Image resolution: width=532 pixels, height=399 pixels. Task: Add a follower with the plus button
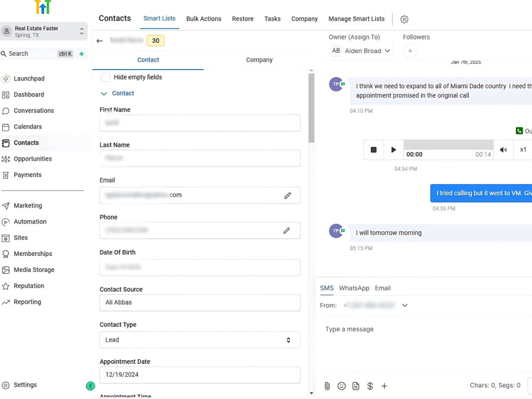[x=410, y=51]
